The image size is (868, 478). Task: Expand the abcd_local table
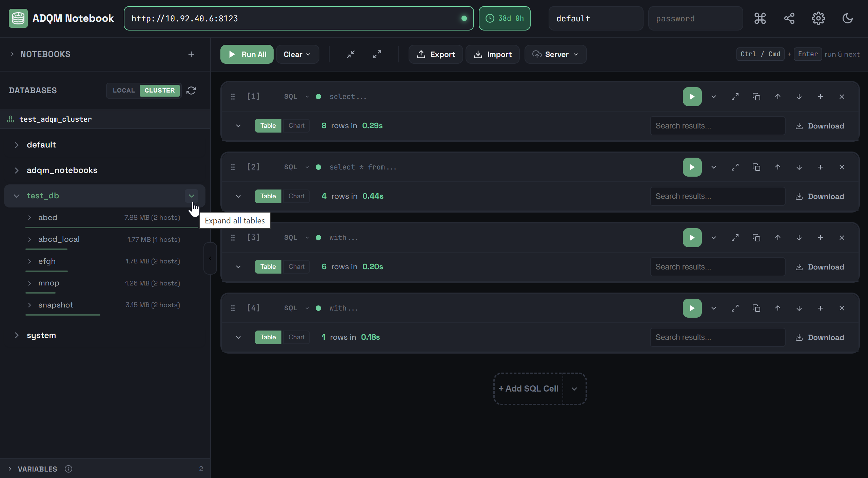pos(29,239)
